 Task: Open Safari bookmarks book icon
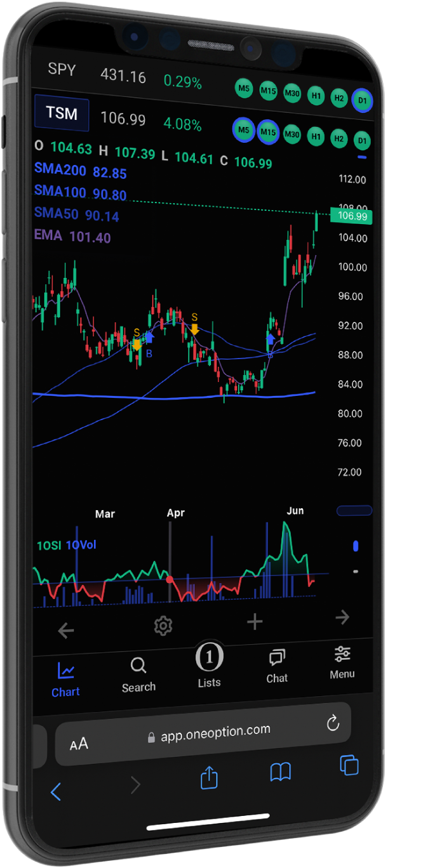tap(280, 772)
